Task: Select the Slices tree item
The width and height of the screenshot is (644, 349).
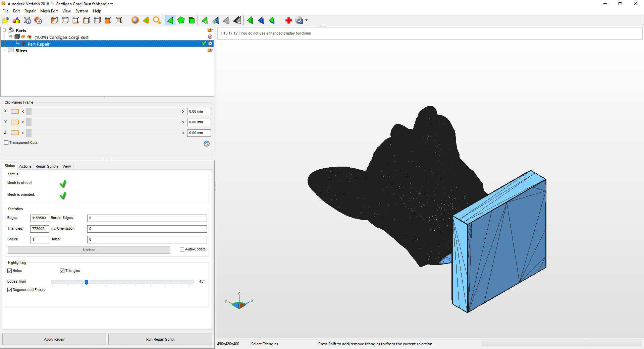Action: coord(21,51)
